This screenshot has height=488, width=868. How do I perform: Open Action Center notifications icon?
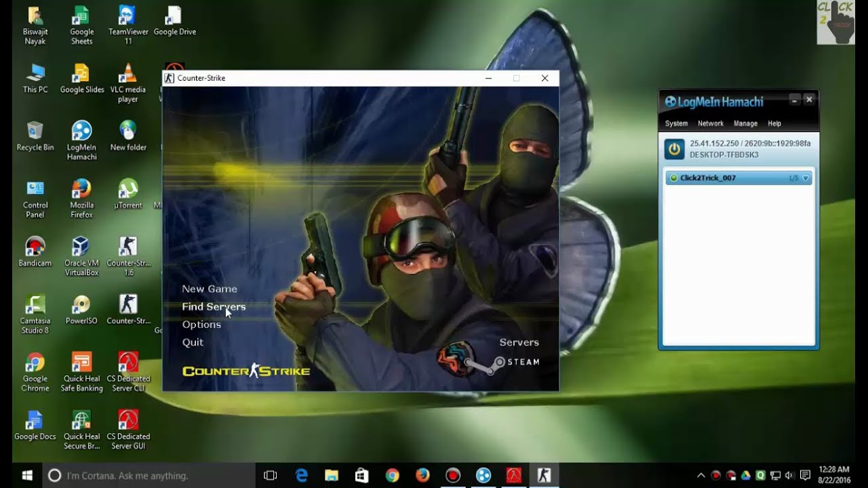pyautogui.click(x=806, y=476)
